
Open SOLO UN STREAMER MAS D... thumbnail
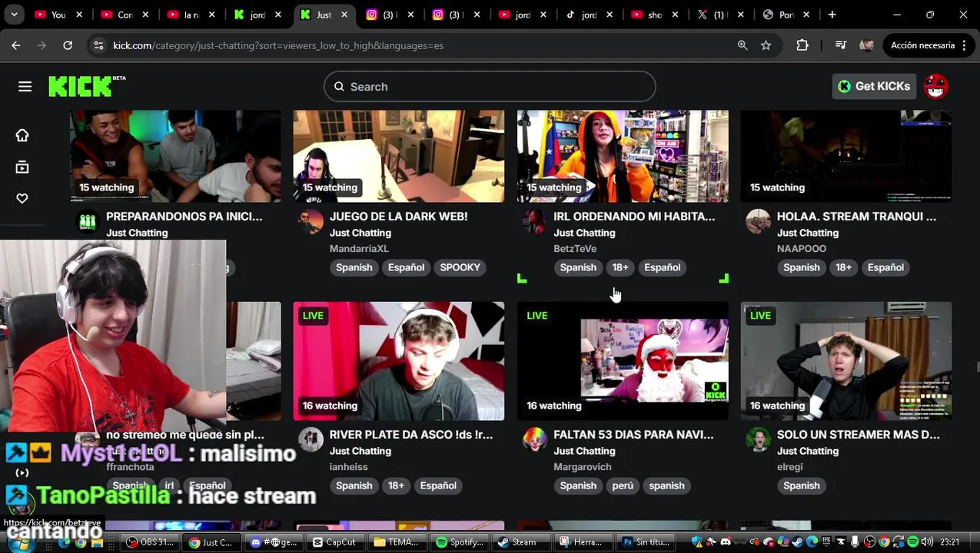pyautogui.click(x=846, y=361)
